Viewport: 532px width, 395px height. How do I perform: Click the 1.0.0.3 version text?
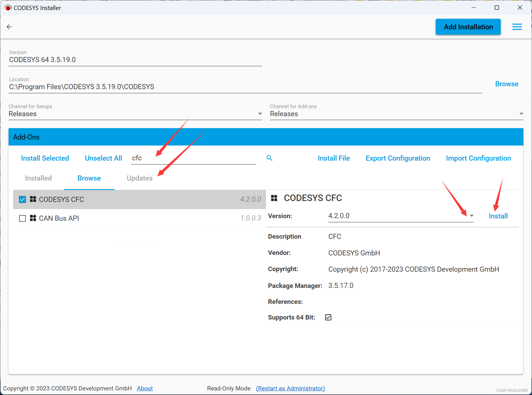250,218
